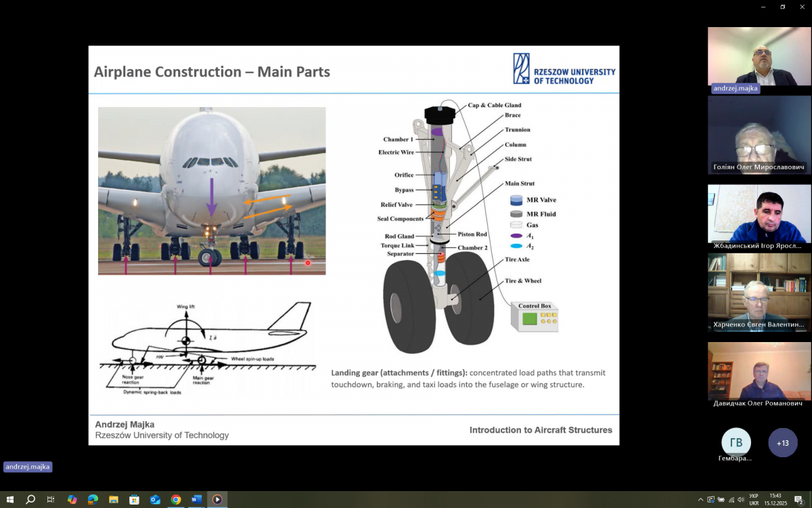Expand the hidden system tray icons

(x=700, y=500)
